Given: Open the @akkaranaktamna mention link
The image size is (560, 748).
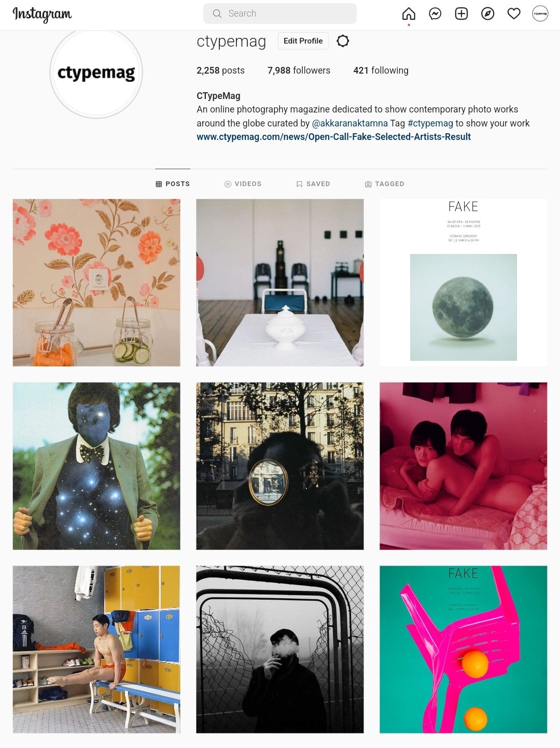Looking at the screenshot, I should click(x=349, y=123).
